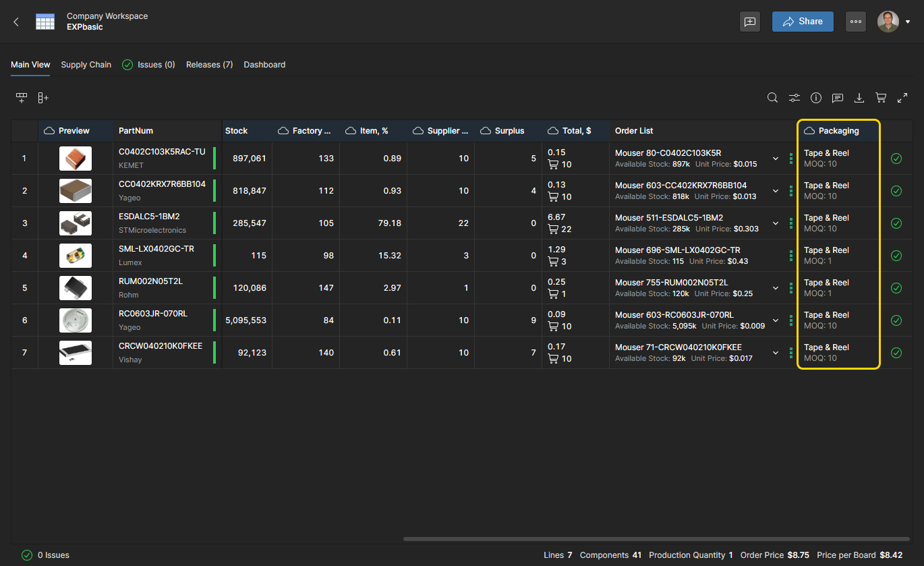924x566 pixels.
Task: Open the filter settings sliders icon
Action: [x=795, y=98]
